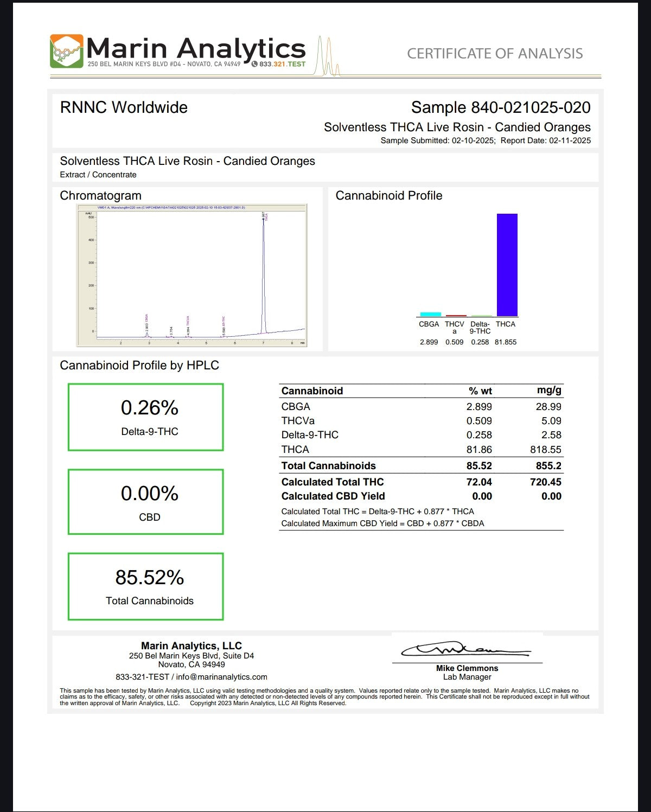The width and height of the screenshot is (651, 812).
Task: Select the THCA row in table
Action: pos(421,449)
